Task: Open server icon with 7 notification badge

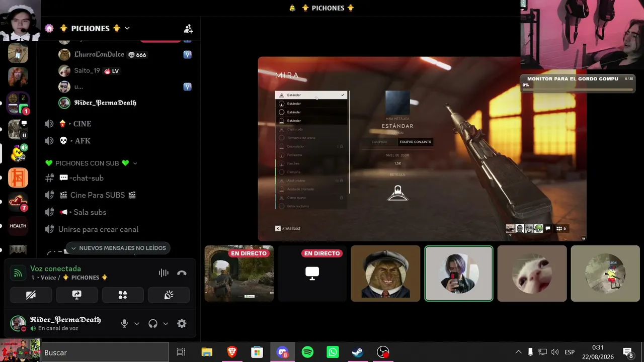Action: click(x=18, y=202)
